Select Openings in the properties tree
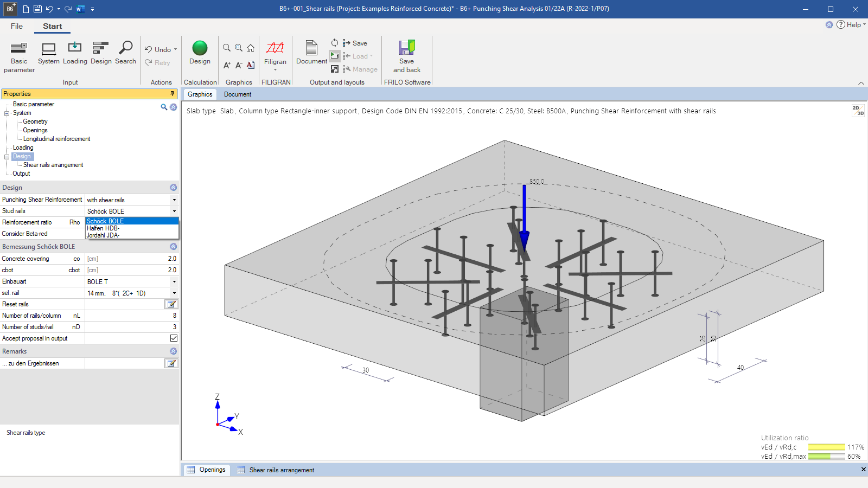Image resolution: width=868 pixels, height=488 pixels. click(x=35, y=130)
